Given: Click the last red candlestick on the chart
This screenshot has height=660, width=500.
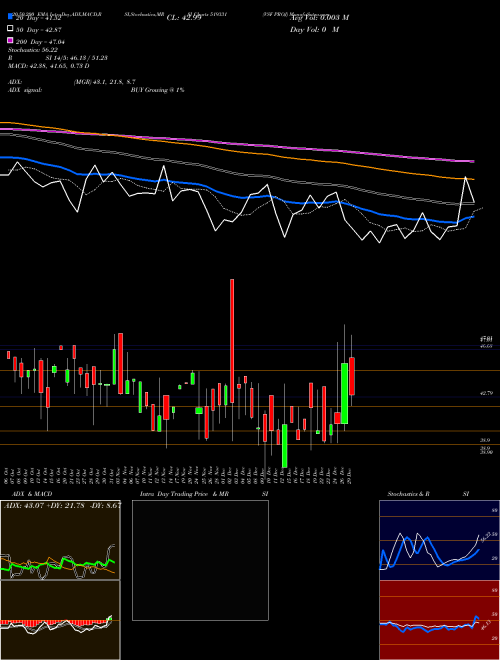Looking at the screenshot, I should (x=351, y=376).
